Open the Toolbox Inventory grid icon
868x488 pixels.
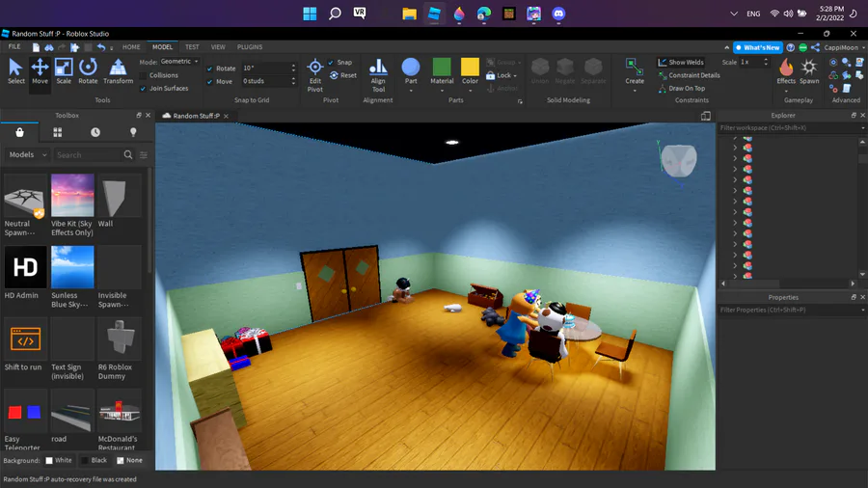[58, 132]
